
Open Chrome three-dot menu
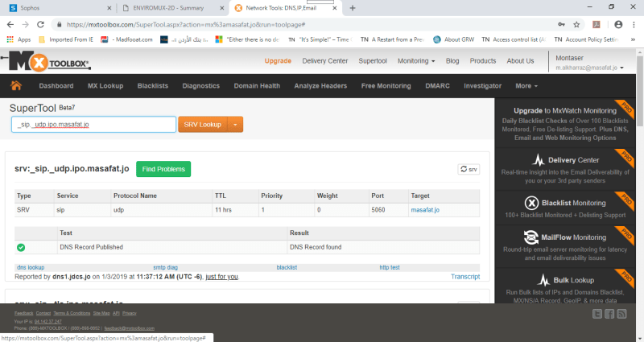pyautogui.click(x=634, y=25)
